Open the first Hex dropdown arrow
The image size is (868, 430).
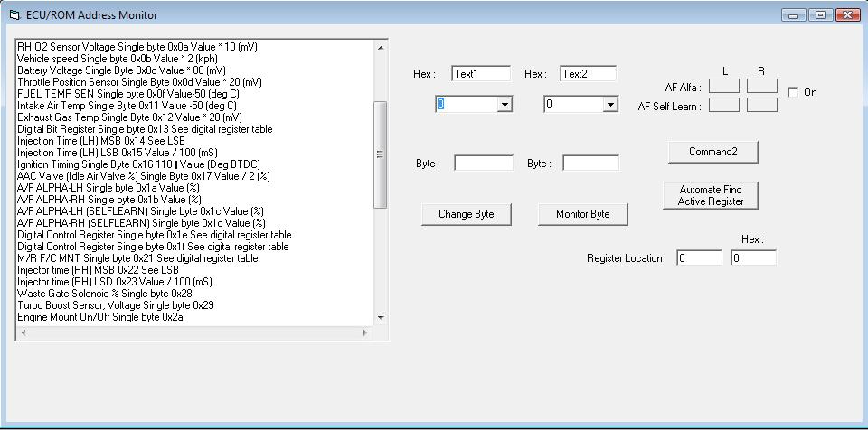(505, 105)
